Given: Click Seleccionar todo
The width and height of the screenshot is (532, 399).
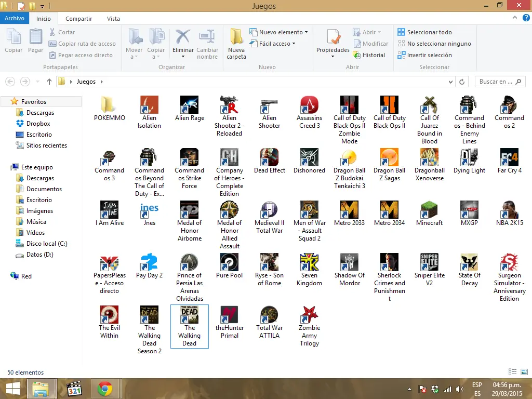Looking at the screenshot, I should [x=425, y=32].
